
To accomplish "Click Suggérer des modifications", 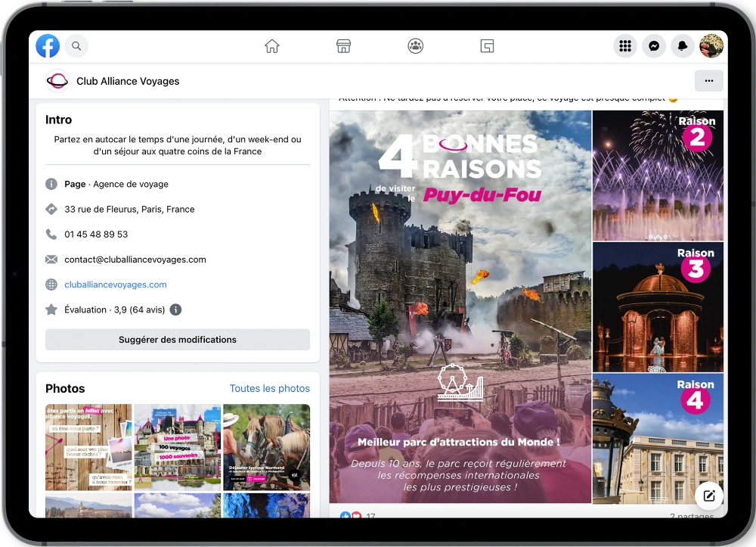I will click(178, 339).
